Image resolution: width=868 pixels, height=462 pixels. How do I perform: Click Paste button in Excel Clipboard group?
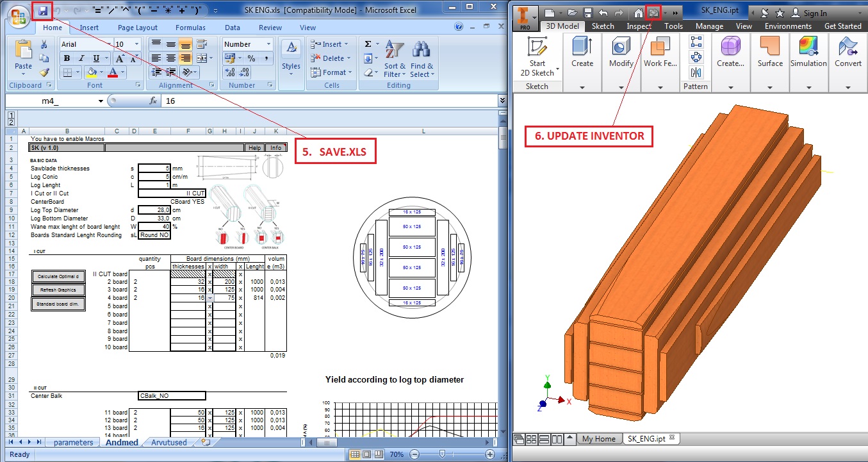[x=23, y=57]
